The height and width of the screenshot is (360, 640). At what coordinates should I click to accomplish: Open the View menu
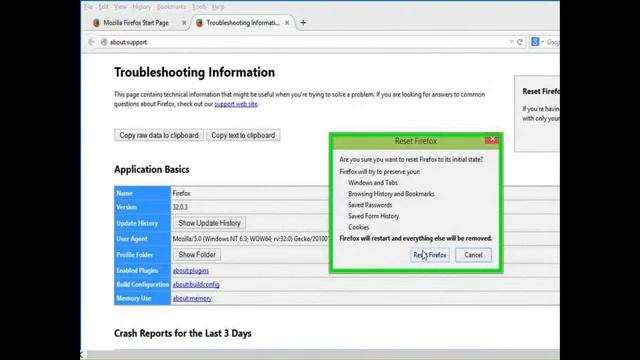(x=120, y=7)
